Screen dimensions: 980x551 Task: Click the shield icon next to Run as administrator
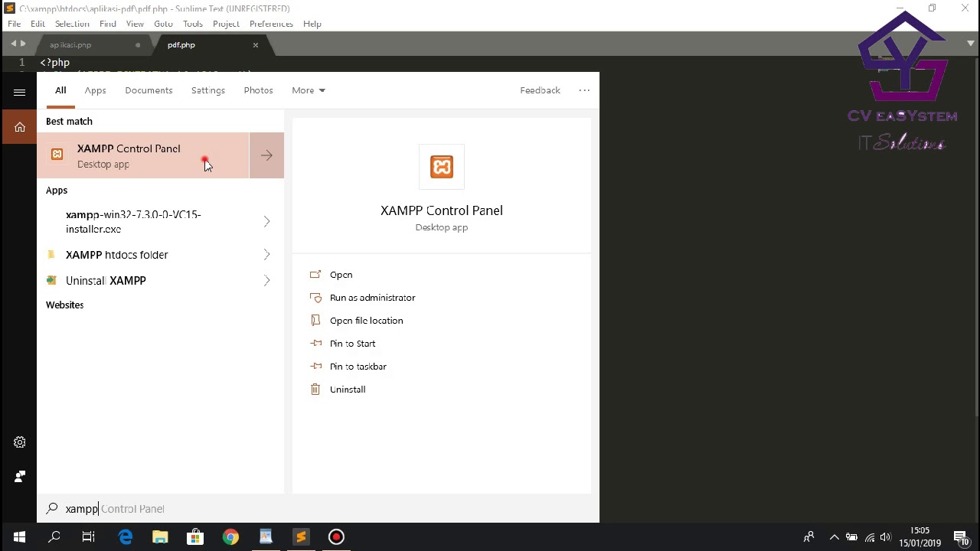[x=315, y=298]
